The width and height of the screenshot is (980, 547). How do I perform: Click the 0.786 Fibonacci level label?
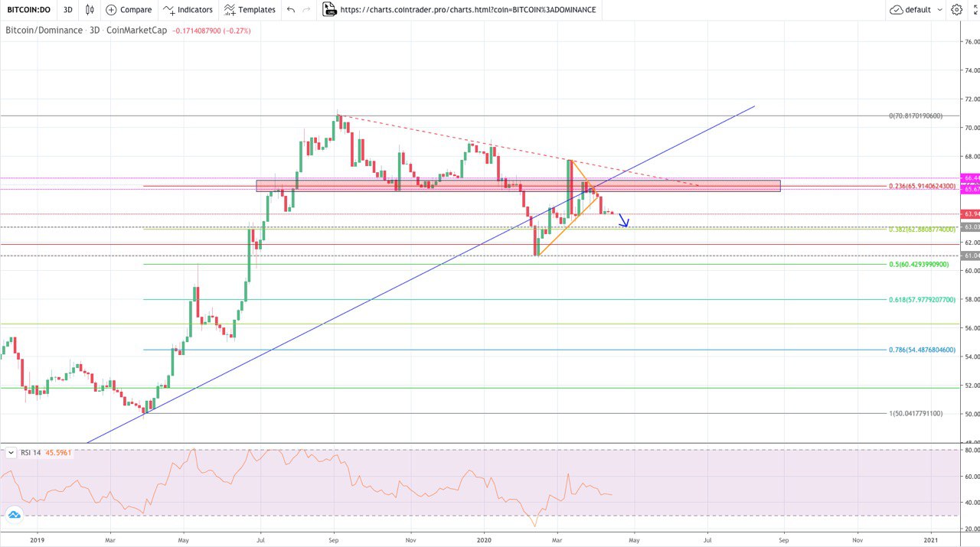922,350
